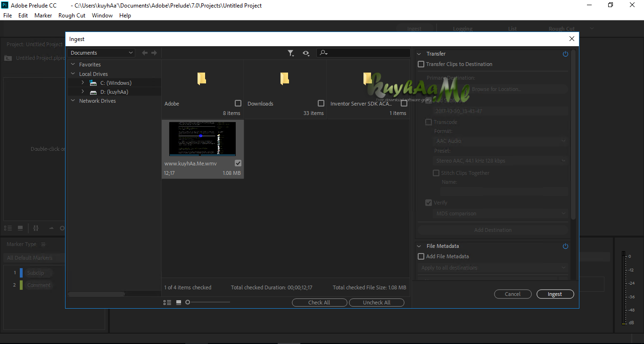644x344 pixels.
Task: Enable Transfer Clips to Destination
Action: tap(421, 64)
